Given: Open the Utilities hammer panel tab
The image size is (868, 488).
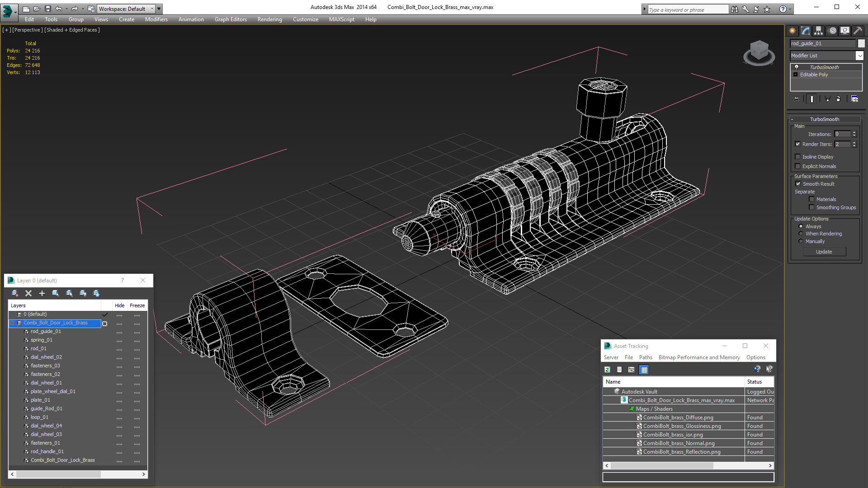Looking at the screenshot, I should pyautogui.click(x=858, y=31).
